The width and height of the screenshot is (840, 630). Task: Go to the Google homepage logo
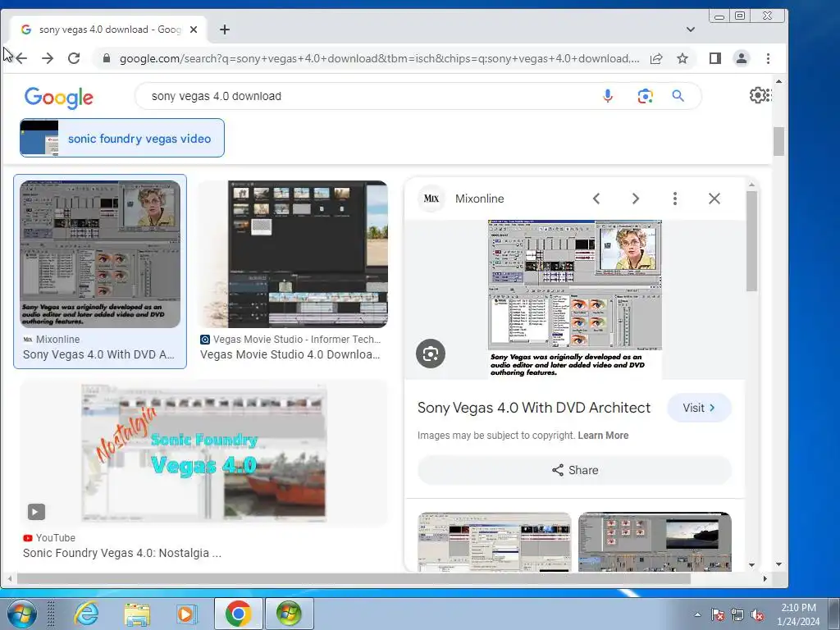pyautogui.click(x=59, y=98)
